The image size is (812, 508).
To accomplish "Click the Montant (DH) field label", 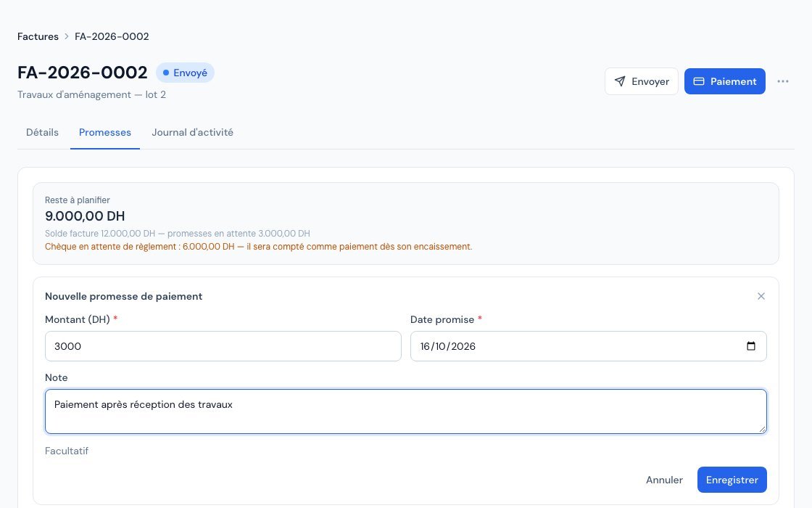I will click(x=77, y=320).
